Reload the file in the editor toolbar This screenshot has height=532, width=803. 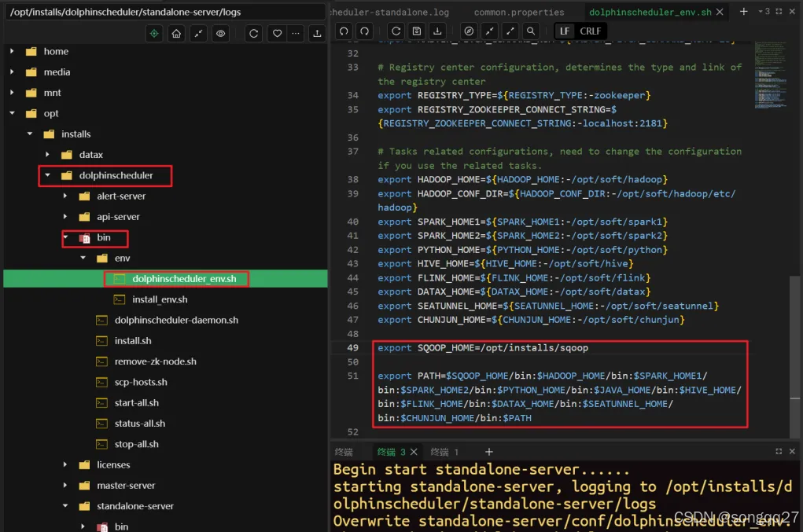(x=396, y=31)
